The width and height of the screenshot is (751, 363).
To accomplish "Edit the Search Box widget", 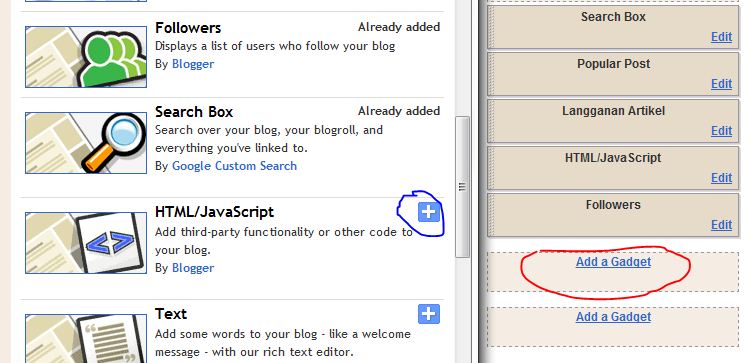I will pos(721,37).
